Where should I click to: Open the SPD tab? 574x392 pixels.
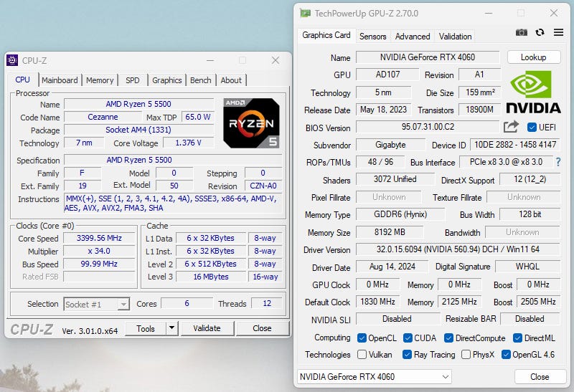point(133,80)
